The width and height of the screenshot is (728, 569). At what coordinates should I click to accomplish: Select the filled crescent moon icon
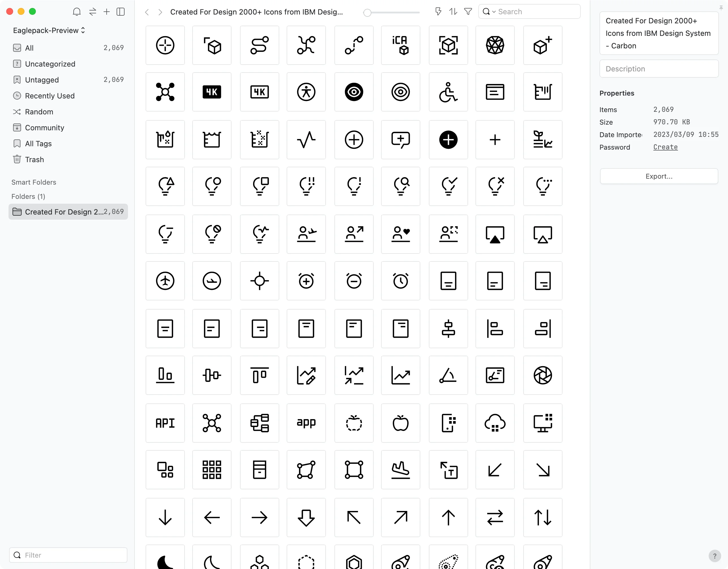[165, 558]
